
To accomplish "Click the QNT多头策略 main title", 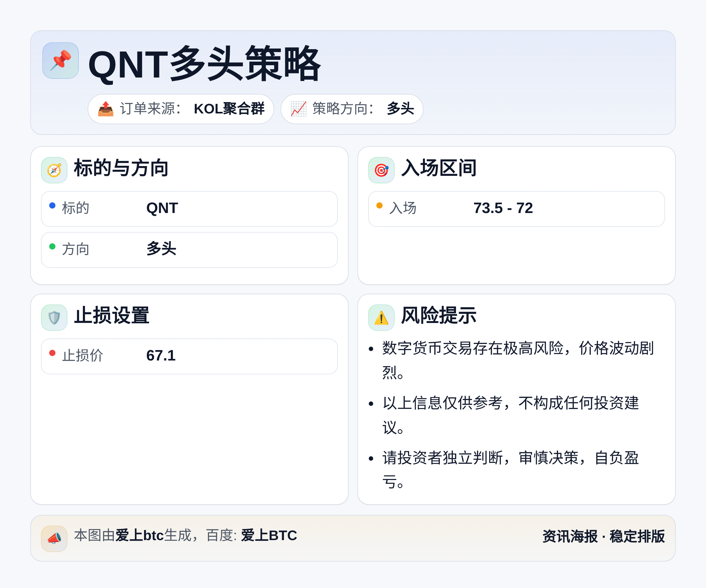I will point(205,64).
